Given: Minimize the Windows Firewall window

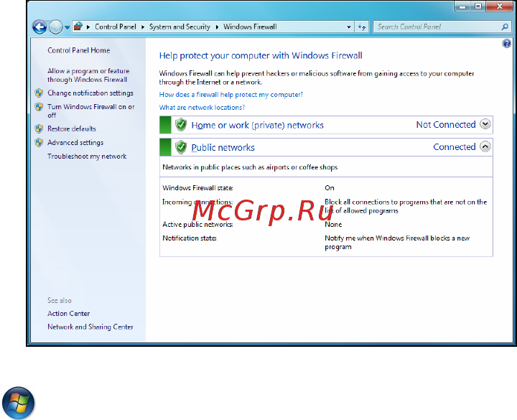Looking at the screenshot, I should coord(462,6).
